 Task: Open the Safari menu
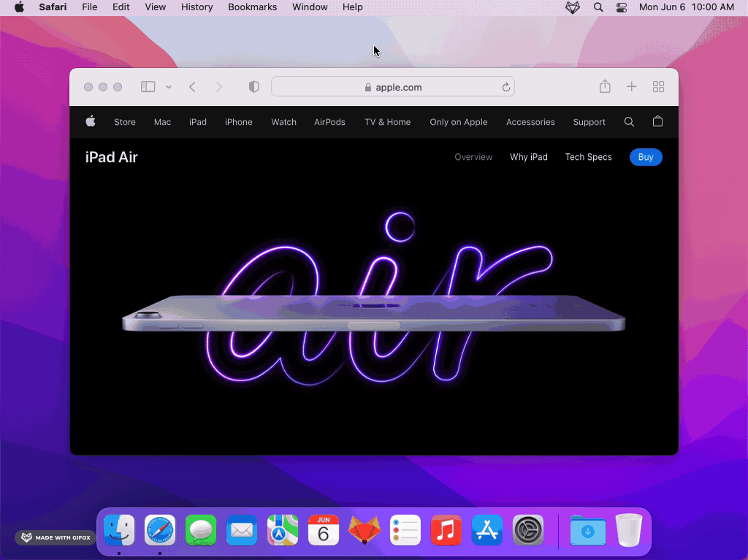click(x=53, y=7)
